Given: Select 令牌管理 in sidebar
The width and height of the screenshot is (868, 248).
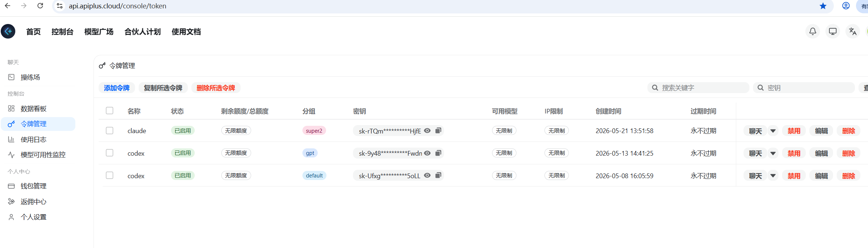Looking at the screenshot, I should 38,124.
